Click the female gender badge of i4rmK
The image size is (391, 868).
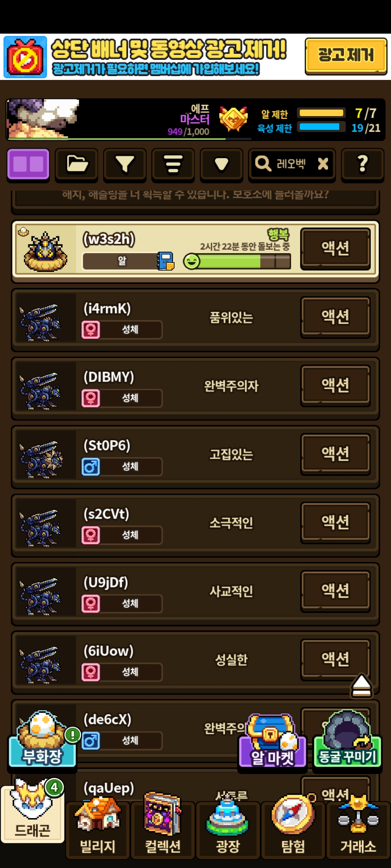point(91,330)
